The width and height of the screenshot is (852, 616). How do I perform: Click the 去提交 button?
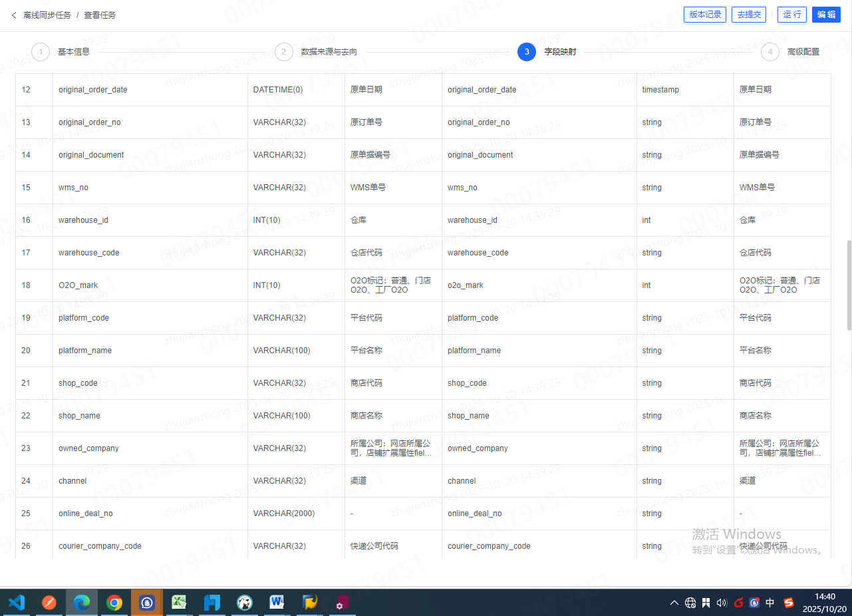click(749, 15)
